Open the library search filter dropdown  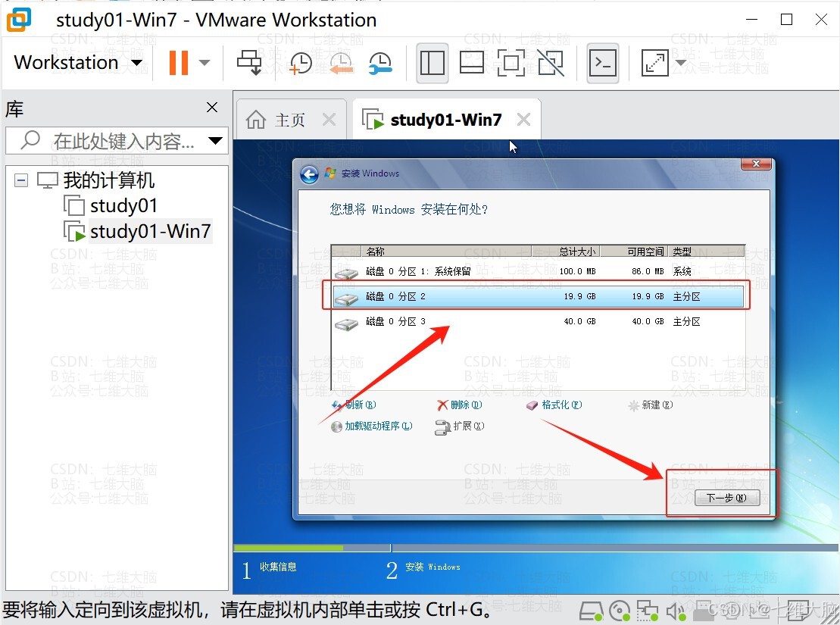point(215,141)
